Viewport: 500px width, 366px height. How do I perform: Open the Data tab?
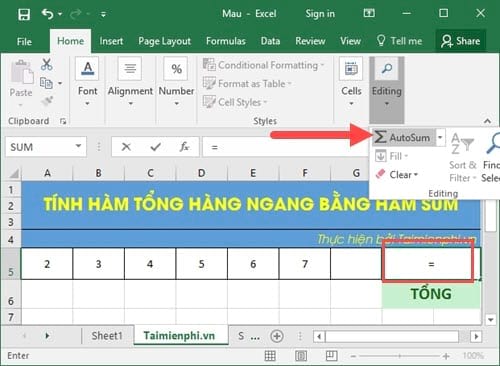(x=270, y=41)
